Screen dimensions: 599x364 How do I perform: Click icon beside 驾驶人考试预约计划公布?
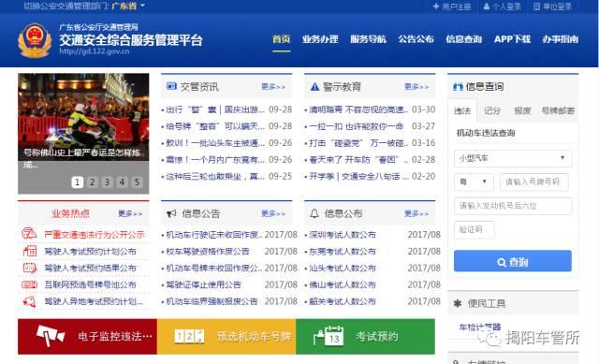(x=29, y=251)
